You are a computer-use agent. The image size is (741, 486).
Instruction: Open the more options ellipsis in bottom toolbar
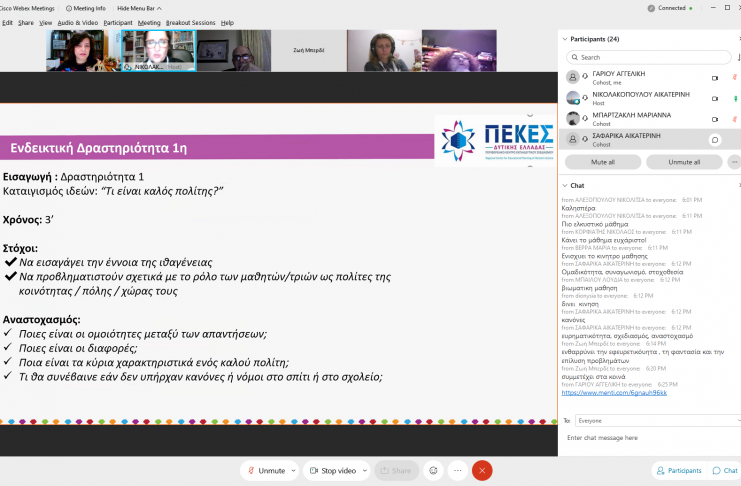[458, 470]
